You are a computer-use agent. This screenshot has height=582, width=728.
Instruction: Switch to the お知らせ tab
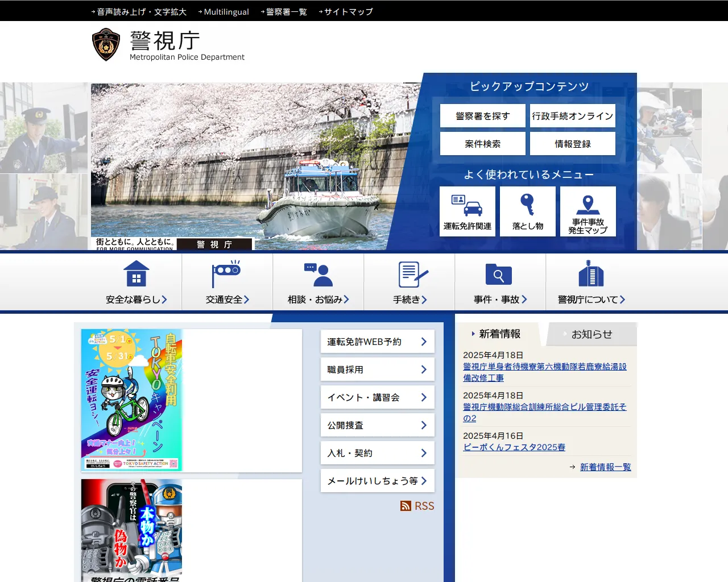[591, 334]
